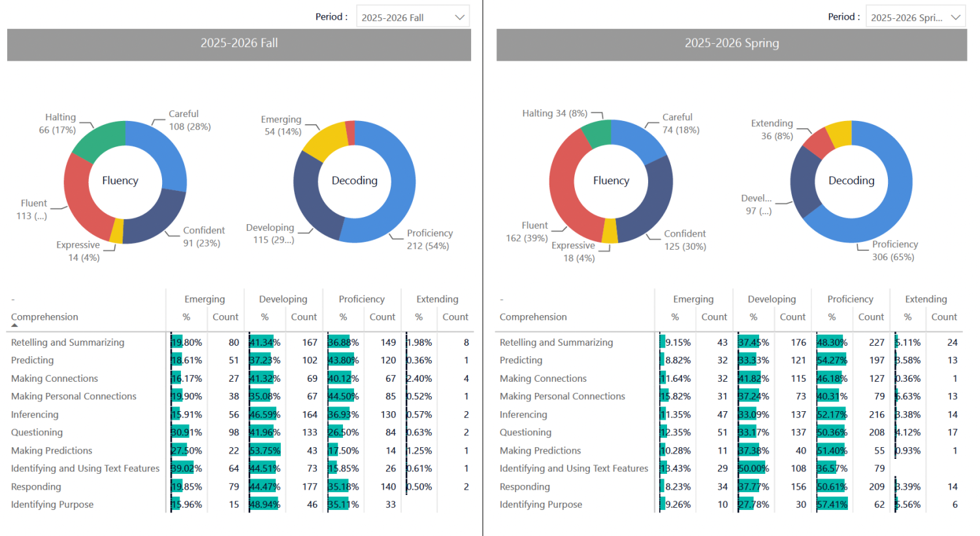This screenshot has width=980, height=536.
Task: Select the 2025-2026 Spri... period combo box
Action: pos(916,17)
